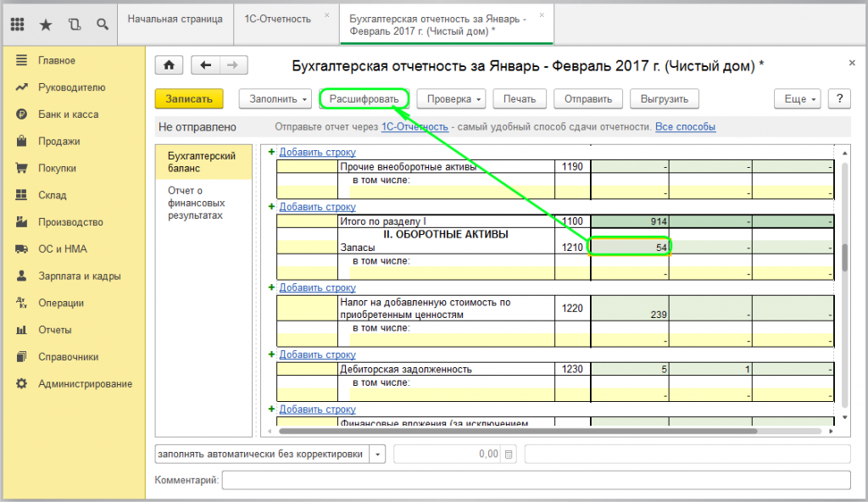868x502 pixels.
Task: Open Справочники section in sidebar
Action: [68, 357]
